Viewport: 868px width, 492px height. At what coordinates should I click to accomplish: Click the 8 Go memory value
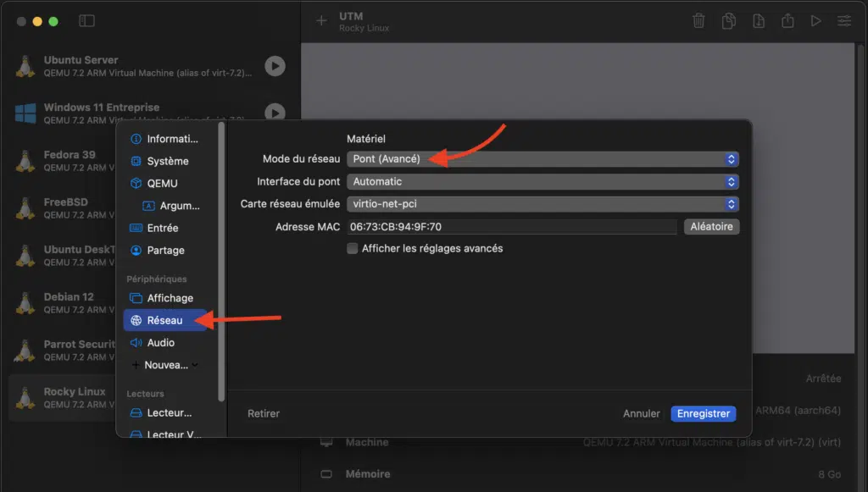click(829, 474)
